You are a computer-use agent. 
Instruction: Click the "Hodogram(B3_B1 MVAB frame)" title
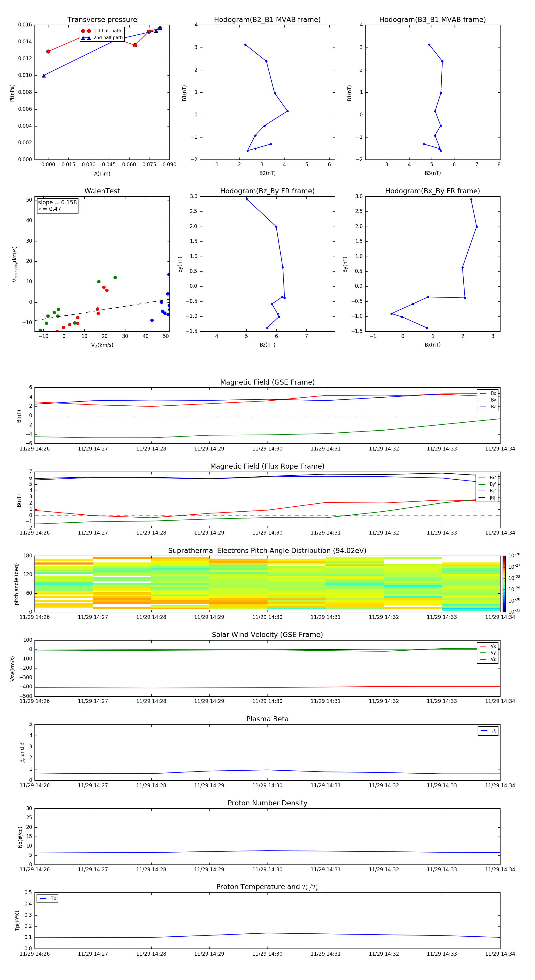[x=432, y=20]
